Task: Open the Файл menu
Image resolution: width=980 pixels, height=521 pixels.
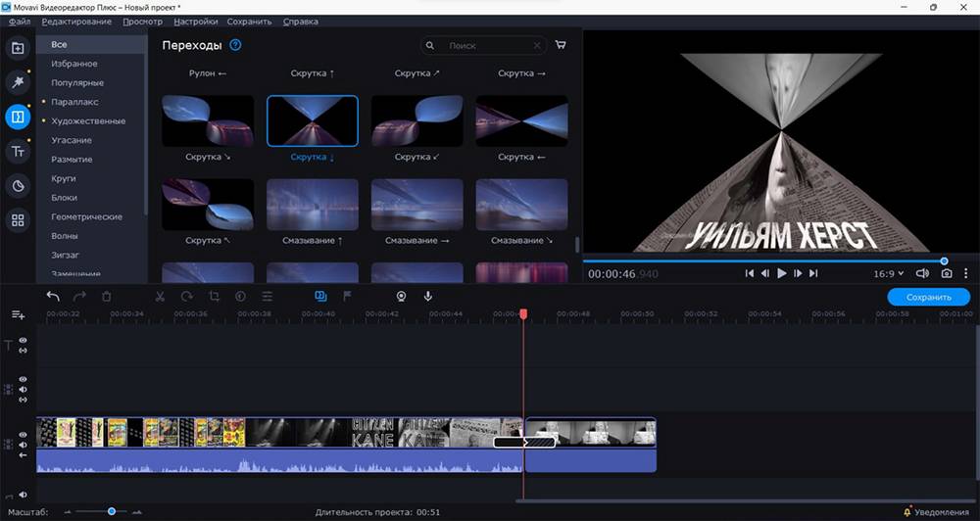Action: point(20,22)
